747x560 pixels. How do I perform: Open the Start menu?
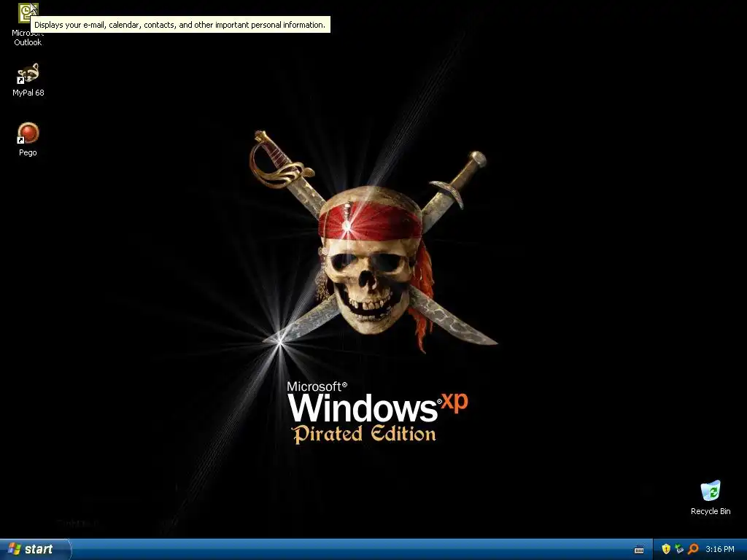(x=34, y=549)
